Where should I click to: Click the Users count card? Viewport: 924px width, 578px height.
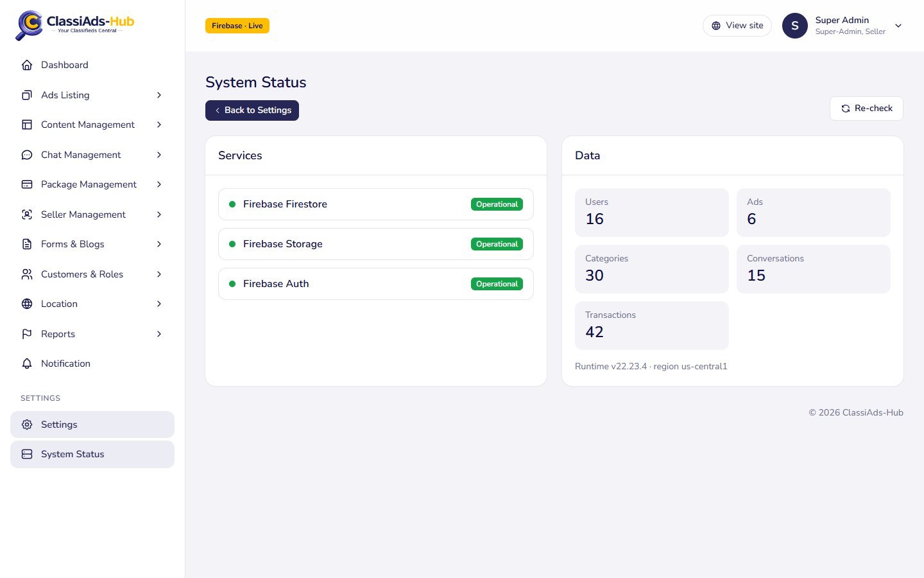click(x=652, y=213)
